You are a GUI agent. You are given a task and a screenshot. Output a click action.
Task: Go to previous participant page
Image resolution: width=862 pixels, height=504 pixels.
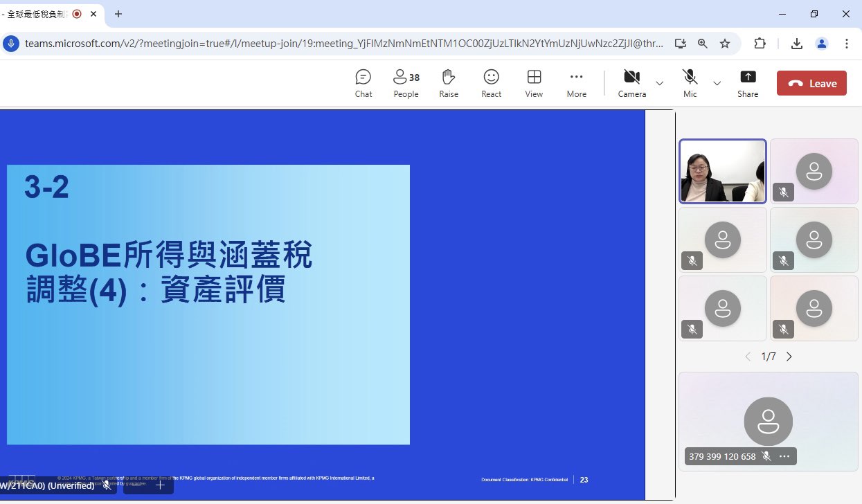748,357
